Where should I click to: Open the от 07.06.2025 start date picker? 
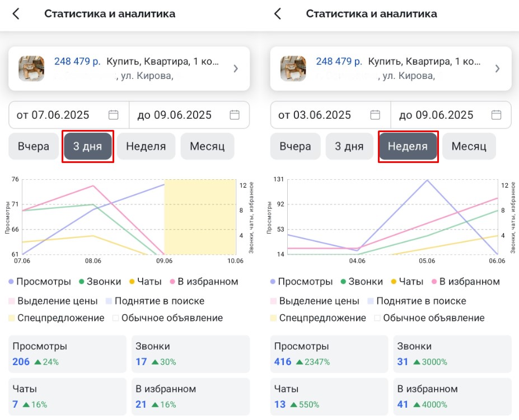[53, 115]
